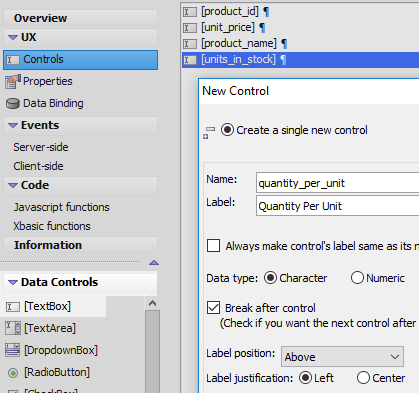419x393 pixels.
Task: Open Properties label
Action: 48,81
